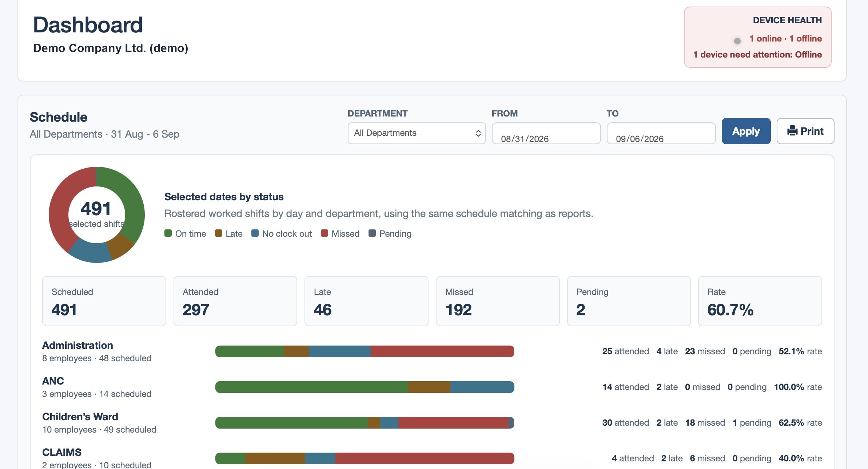Click the ANC department name

(53, 381)
